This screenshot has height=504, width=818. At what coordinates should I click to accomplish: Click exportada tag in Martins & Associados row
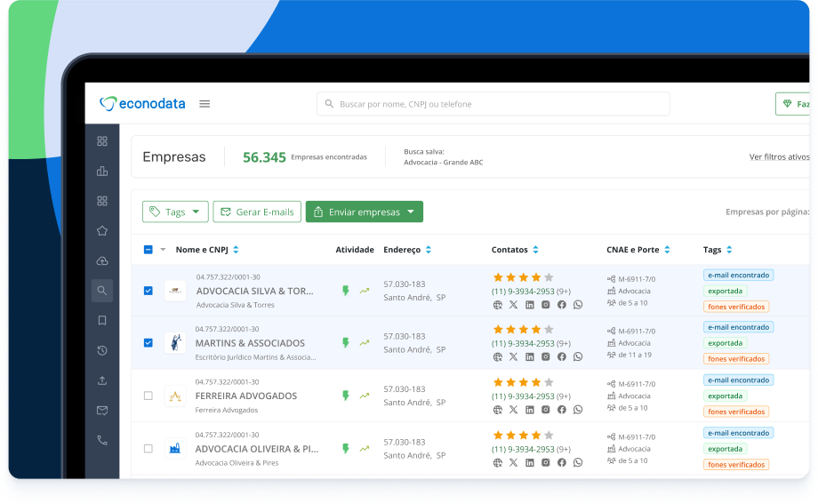[x=726, y=343]
